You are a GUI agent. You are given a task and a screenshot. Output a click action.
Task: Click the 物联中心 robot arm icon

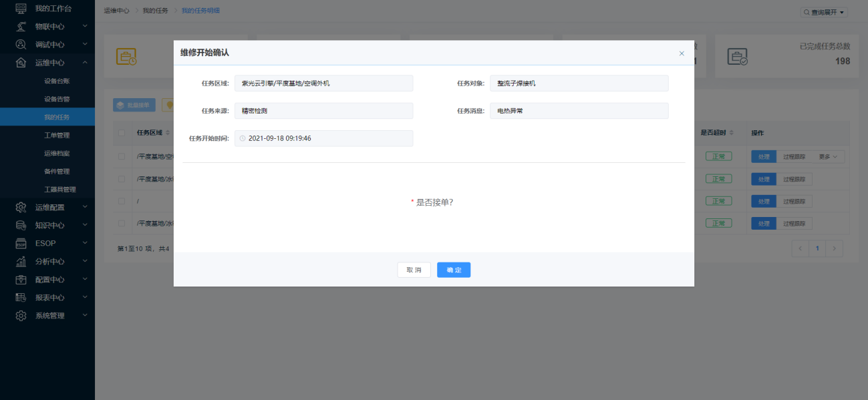coord(21,27)
